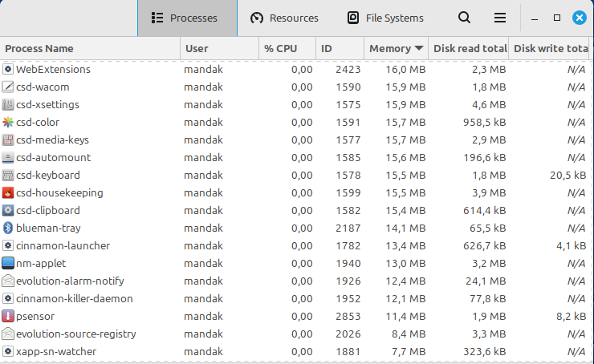Click the cinnamon-launcher icon
Image resolution: width=594 pixels, height=364 pixels.
[8, 245]
